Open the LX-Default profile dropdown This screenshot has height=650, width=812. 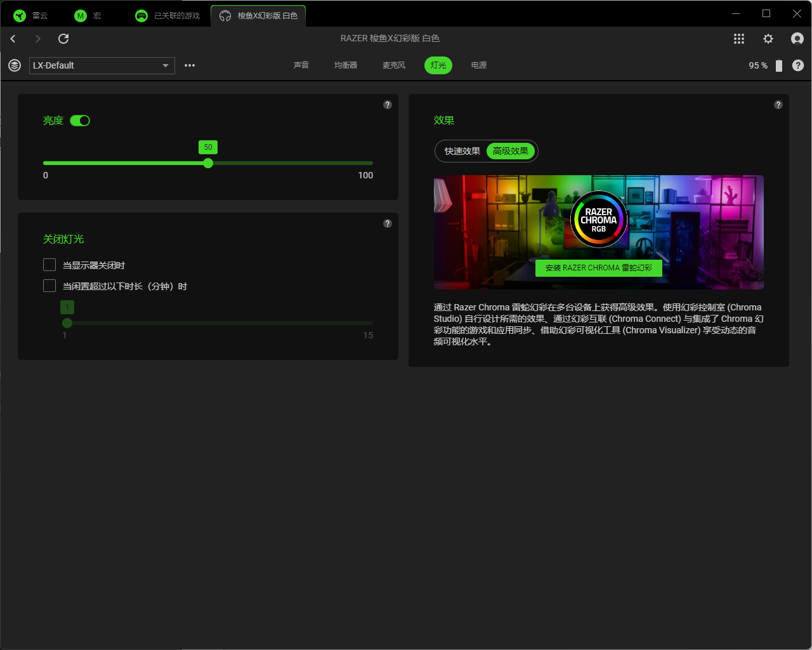(x=102, y=65)
